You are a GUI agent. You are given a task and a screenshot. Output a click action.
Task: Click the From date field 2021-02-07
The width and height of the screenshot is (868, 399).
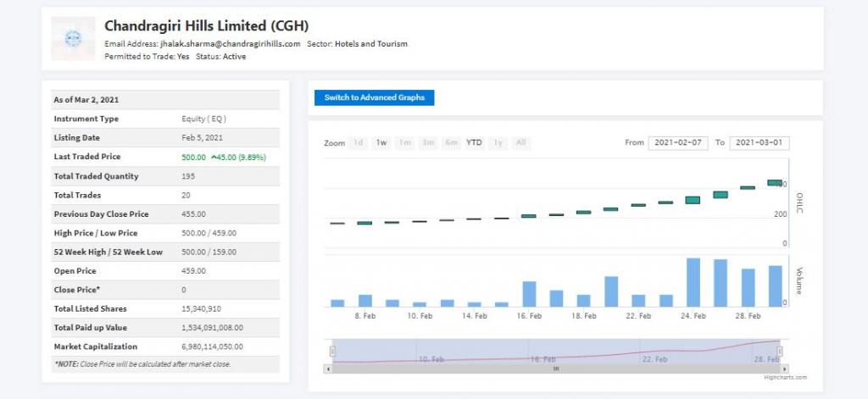[678, 143]
